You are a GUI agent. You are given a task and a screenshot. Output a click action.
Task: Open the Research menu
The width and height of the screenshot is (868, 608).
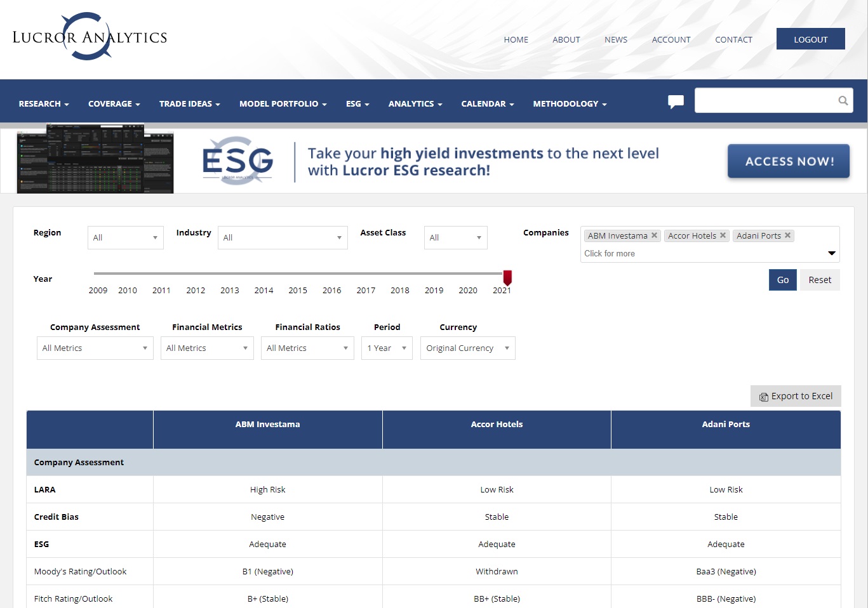point(44,103)
